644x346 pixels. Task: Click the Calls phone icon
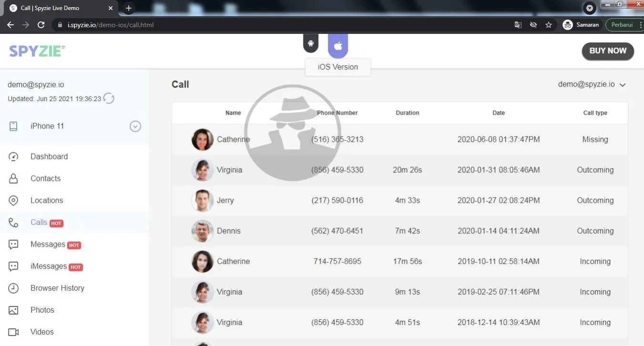click(13, 222)
